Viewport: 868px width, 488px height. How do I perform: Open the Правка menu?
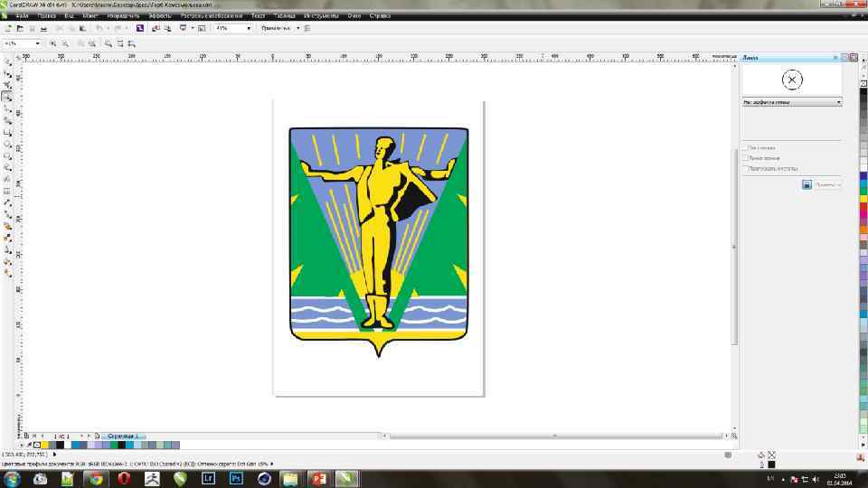(46, 16)
